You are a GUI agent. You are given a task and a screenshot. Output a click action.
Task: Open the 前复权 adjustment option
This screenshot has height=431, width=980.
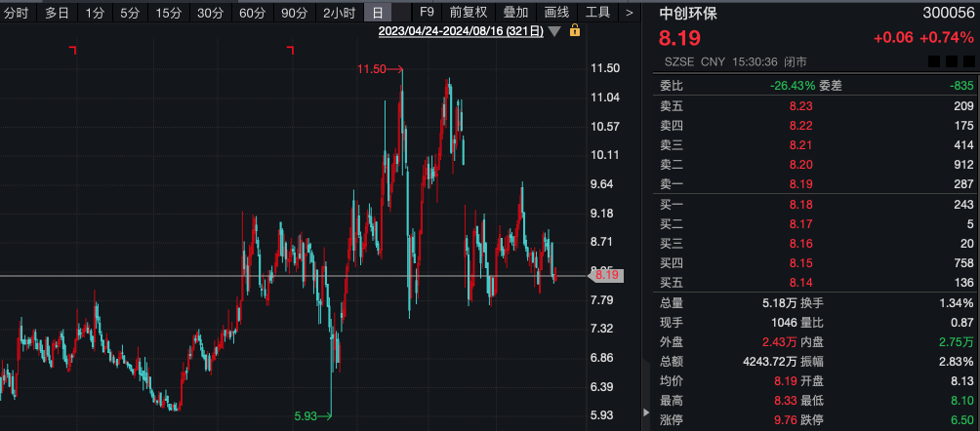[468, 13]
